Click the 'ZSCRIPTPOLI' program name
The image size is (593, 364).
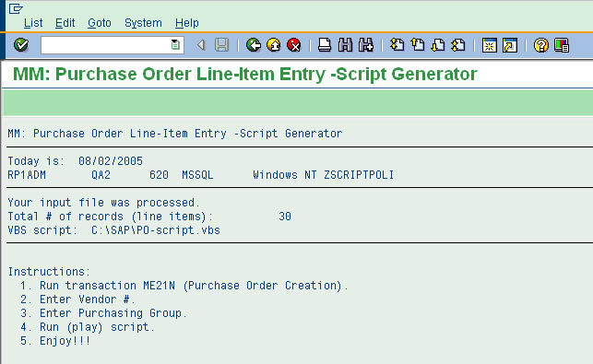point(359,175)
